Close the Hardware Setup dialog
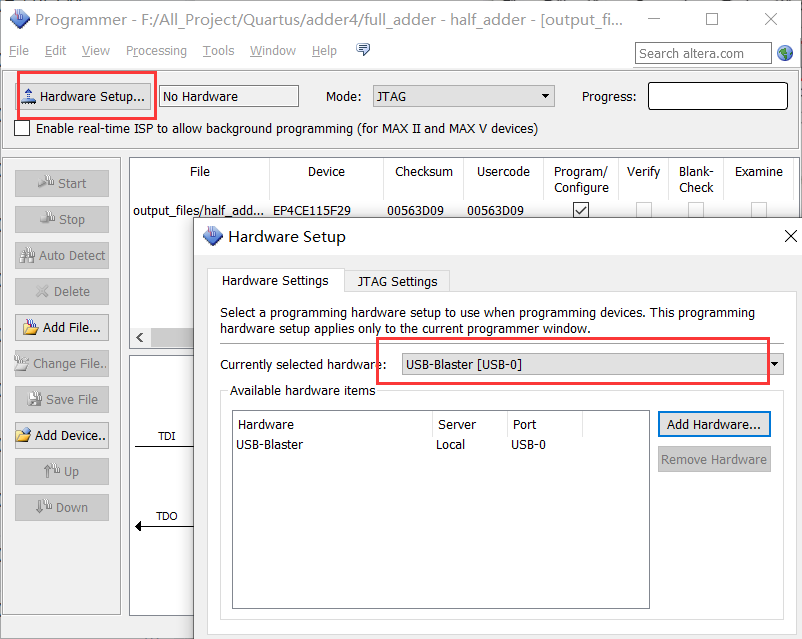Viewport: 802px width, 639px height. pyautogui.click(x=790, y=236)
